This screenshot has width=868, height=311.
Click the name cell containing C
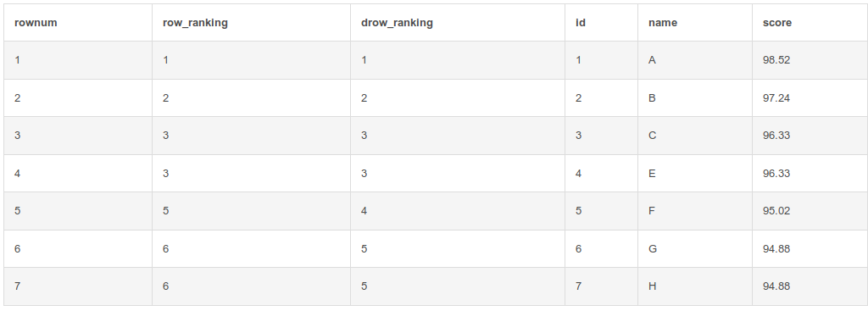pos(695,136)
